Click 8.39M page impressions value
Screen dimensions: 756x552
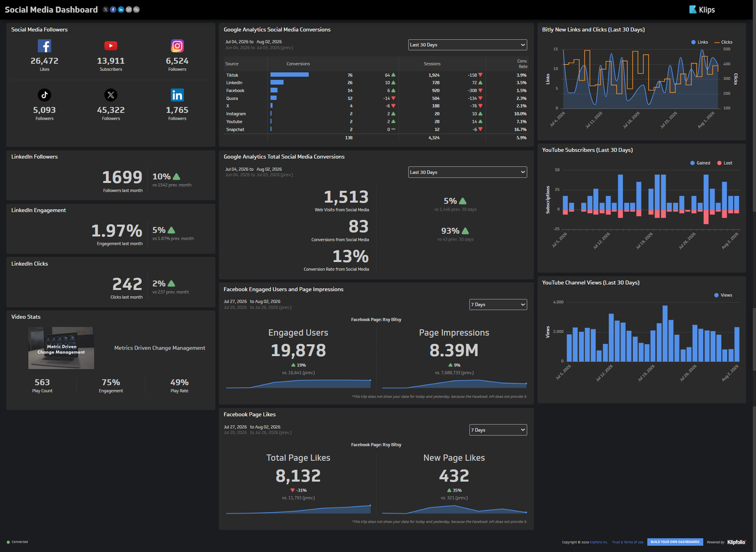click(x=454, y=350)
